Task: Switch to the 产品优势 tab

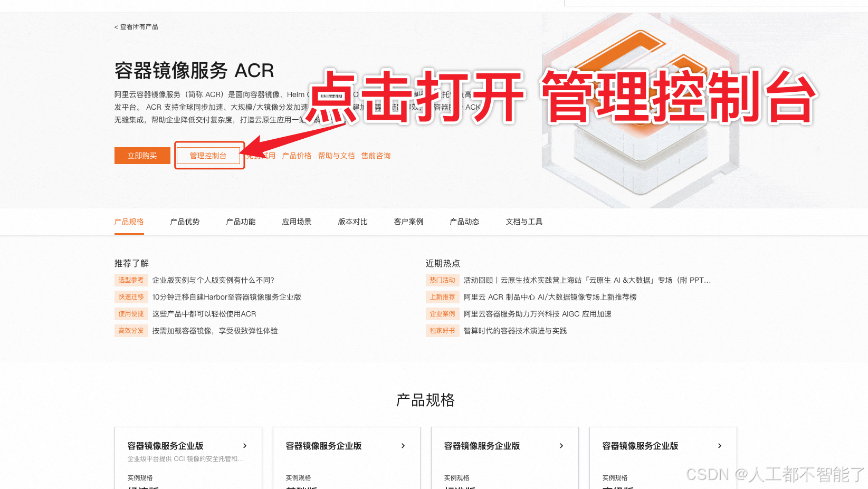Action: pos(185,222)
